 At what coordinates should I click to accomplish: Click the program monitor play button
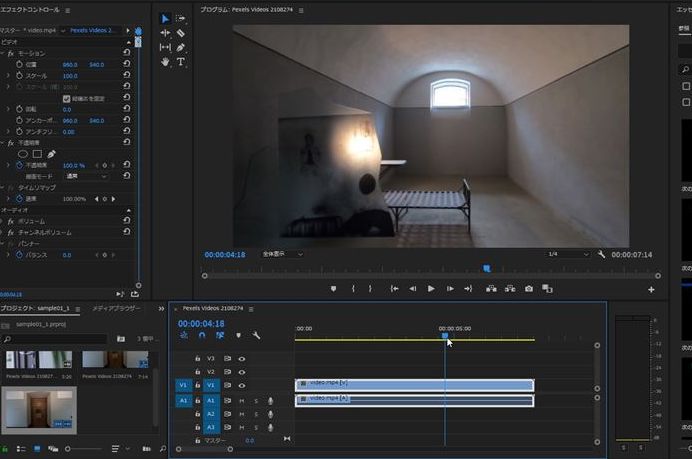pos(431,289)
